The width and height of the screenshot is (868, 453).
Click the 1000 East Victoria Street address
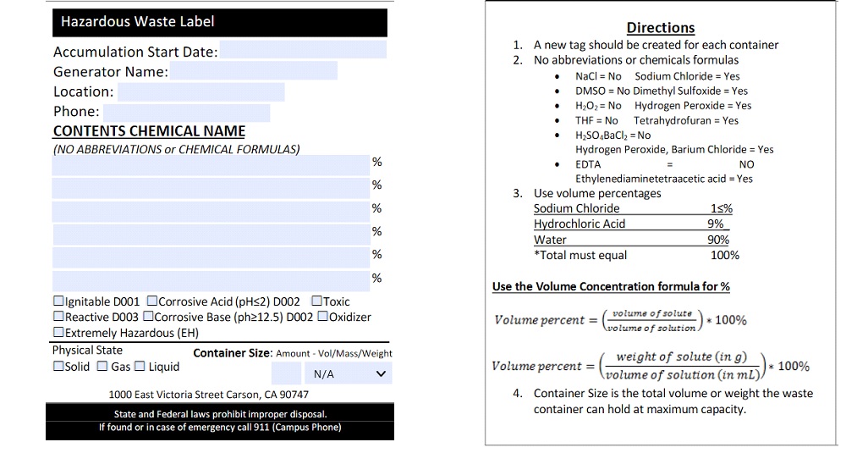click(x=209, y=395)
